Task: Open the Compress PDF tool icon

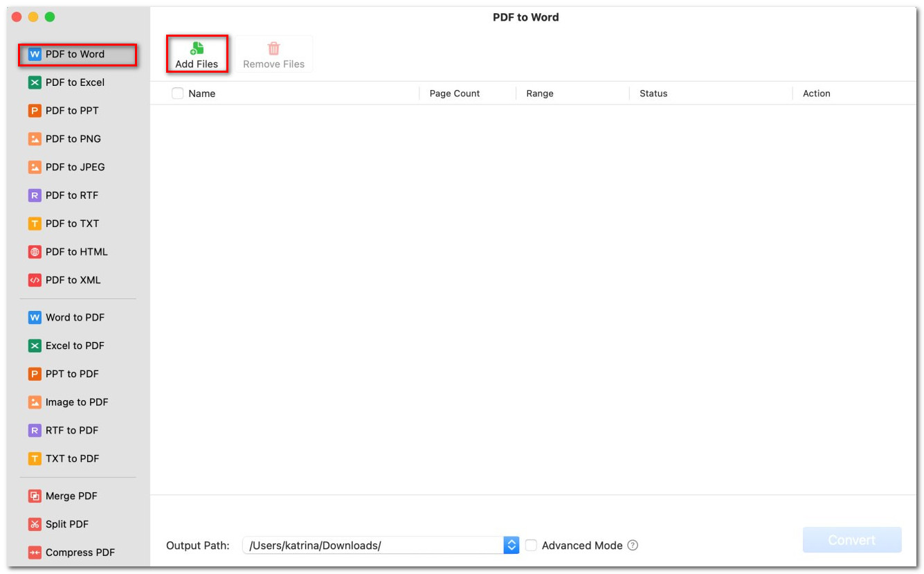Action: [35, 553]
